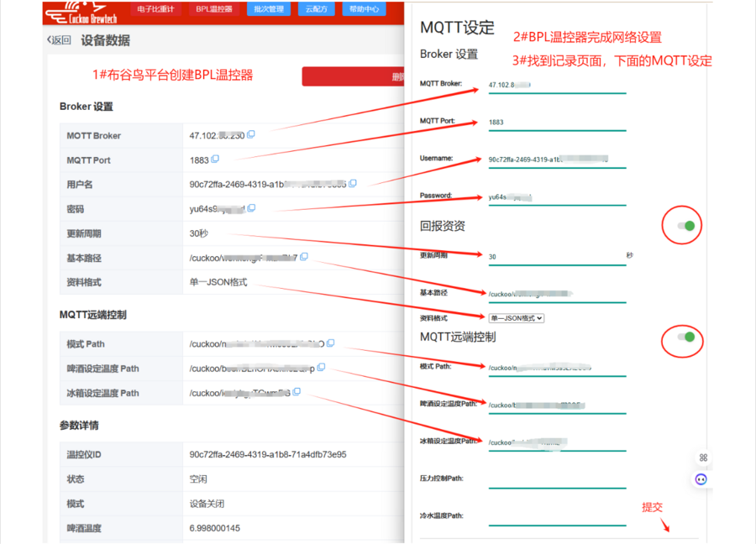Image resolution: width=756 pixels, height=544 pixels.
Task: Go to 批次管理 tab
Action: (270, 10)
